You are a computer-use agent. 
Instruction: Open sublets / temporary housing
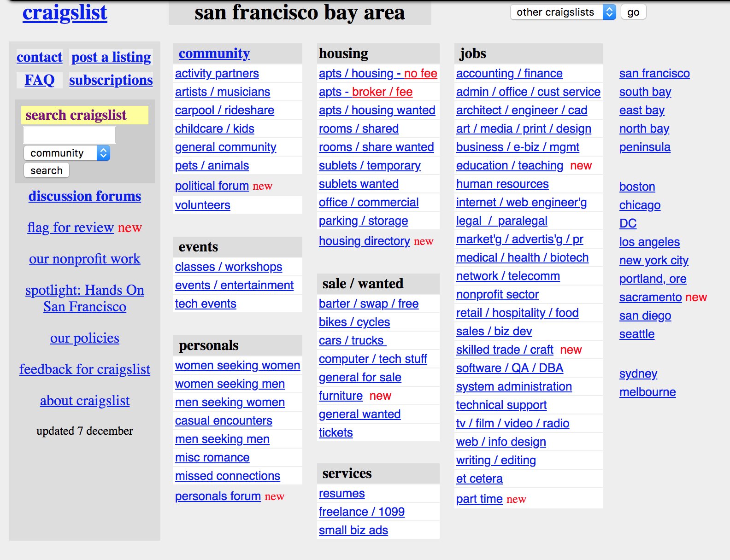point(370,166)
